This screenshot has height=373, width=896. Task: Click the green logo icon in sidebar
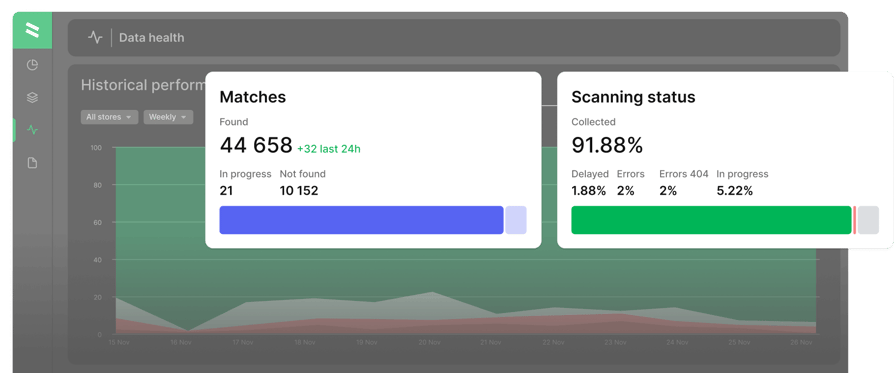point(33,30)
